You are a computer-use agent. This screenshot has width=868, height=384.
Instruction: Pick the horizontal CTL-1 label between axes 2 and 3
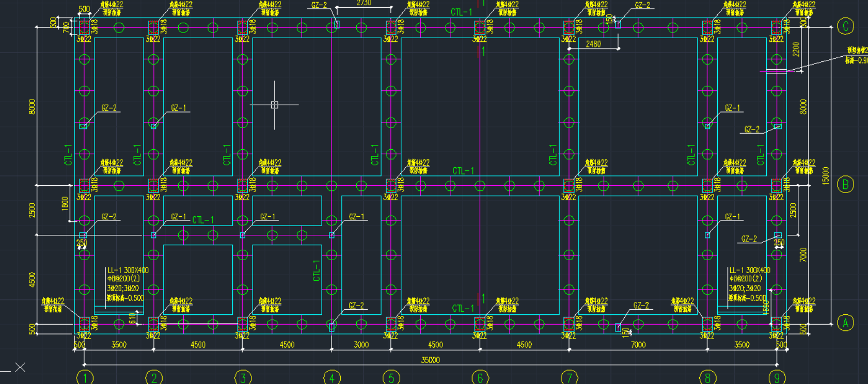click(203, 220)
